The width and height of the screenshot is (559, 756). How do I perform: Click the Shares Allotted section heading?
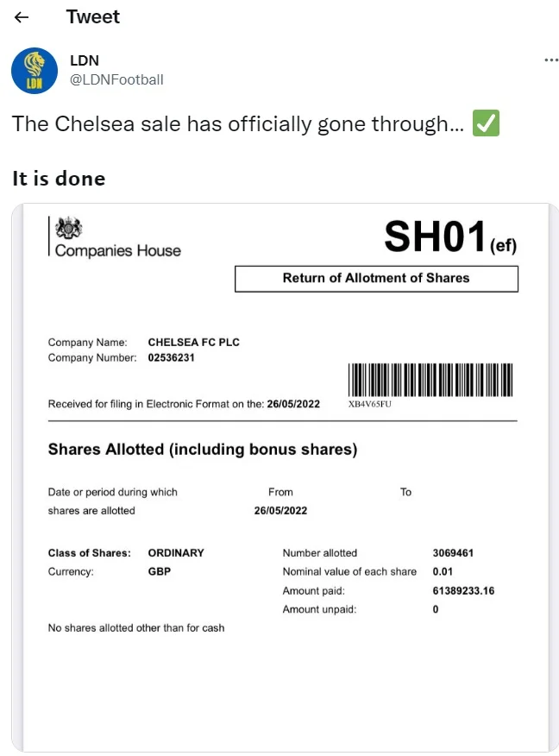(202, 450)
